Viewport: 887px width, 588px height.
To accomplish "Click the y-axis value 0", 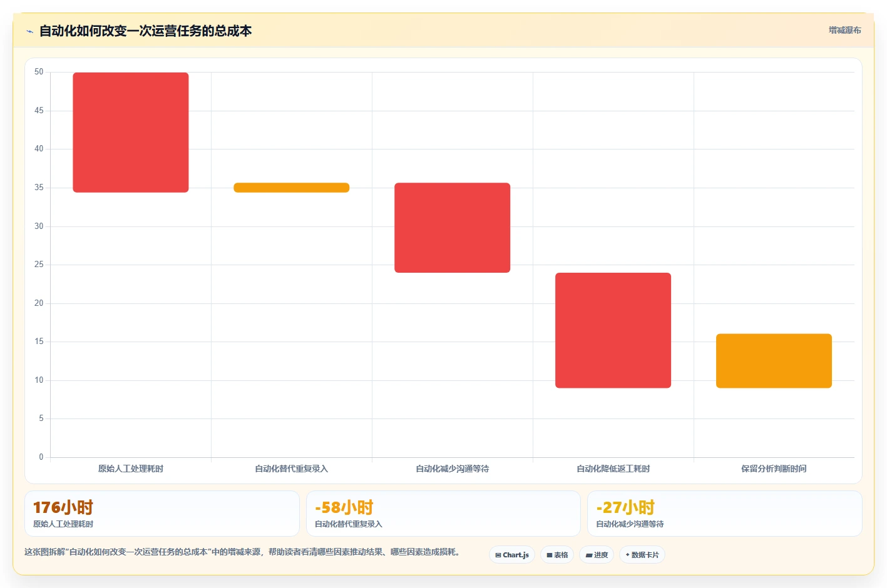I will pyautogui.click(x=41, y=457).
